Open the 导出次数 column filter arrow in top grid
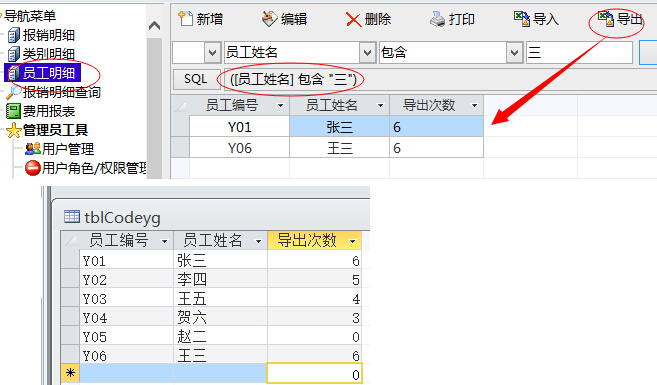 click(474, 106)
